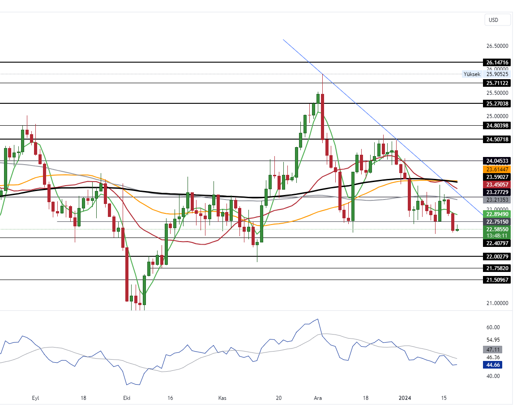Click the 2024 year label on time axis
The image size is (517, 420).
[405, 398]
